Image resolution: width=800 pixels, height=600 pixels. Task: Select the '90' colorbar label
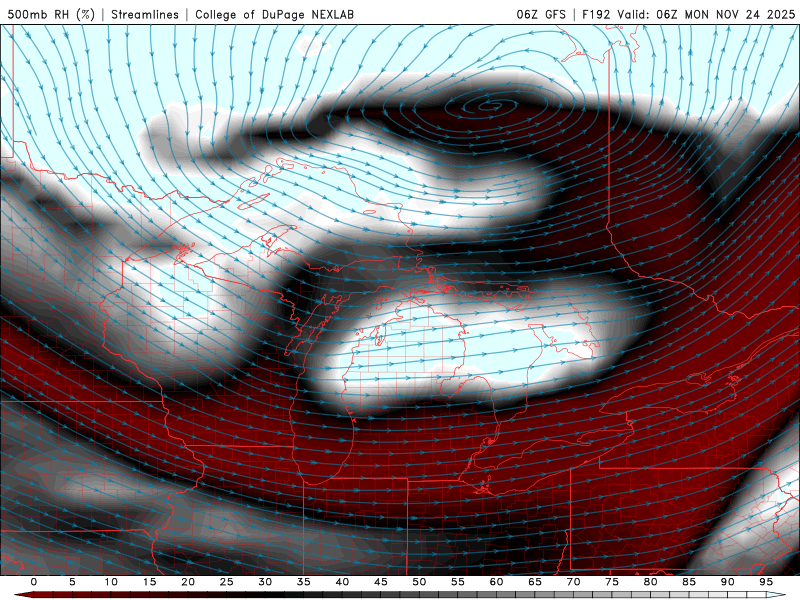728,582
